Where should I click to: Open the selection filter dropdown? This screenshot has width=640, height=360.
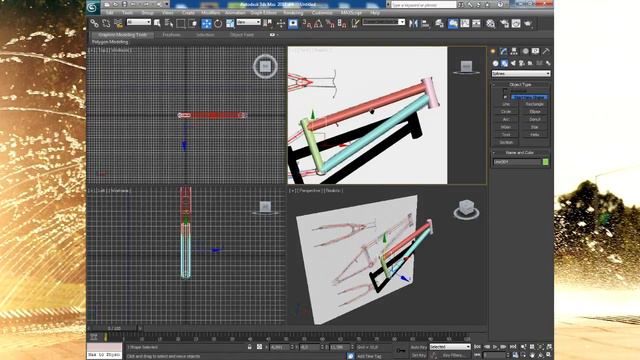pos(139,22)
